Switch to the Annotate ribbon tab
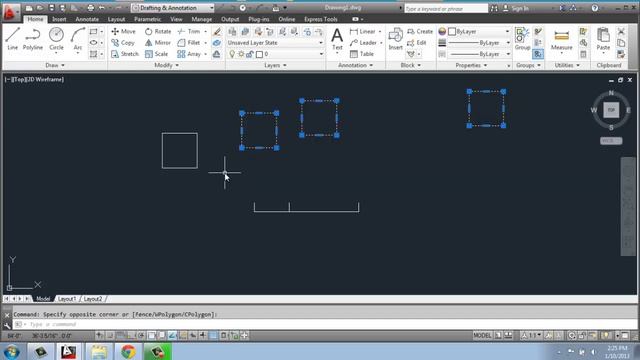The height and width of the screenshot is (360, 640). [87, 19]
